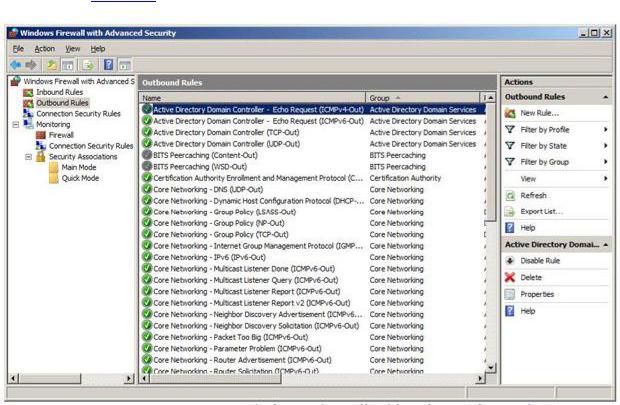This screenshot has height=405, width=620.
Task: Click right arrow of tree pane scrollbar
Action: click(129, 379)
